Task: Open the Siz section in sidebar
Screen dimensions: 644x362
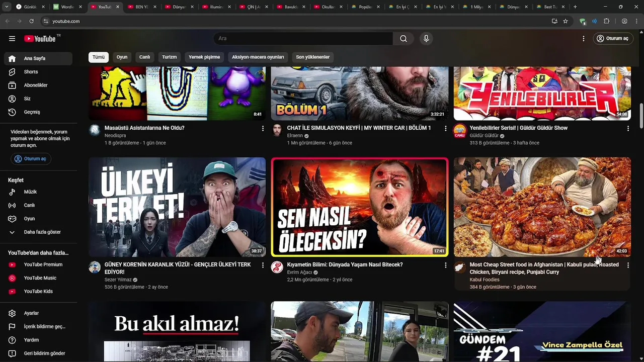Action: click(38, 99)
